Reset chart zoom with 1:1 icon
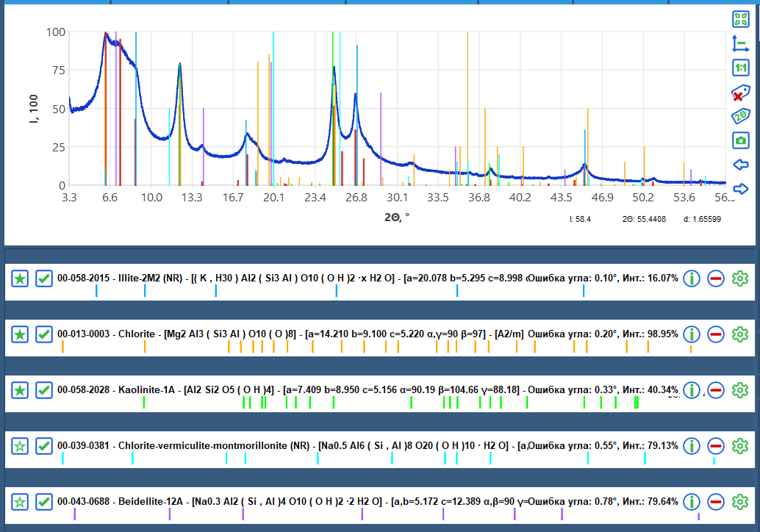The height and width of the screenshot is (532, 760). [740, 68]
